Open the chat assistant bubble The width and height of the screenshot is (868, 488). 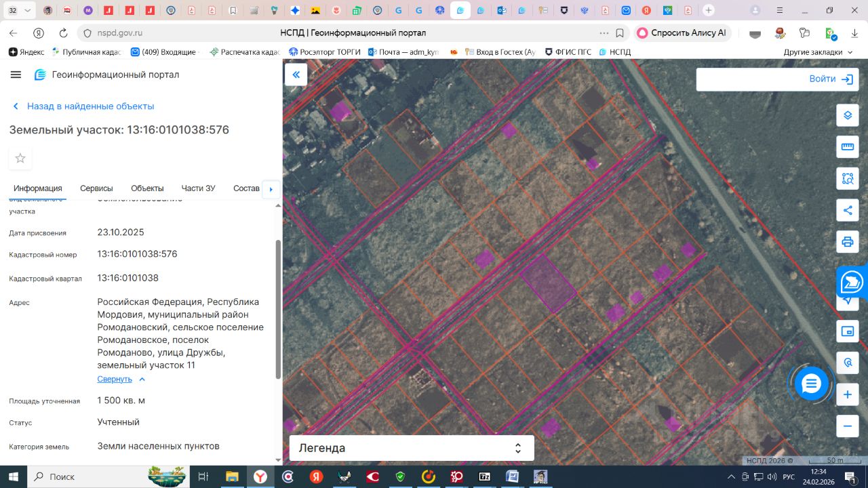point(811,384)
